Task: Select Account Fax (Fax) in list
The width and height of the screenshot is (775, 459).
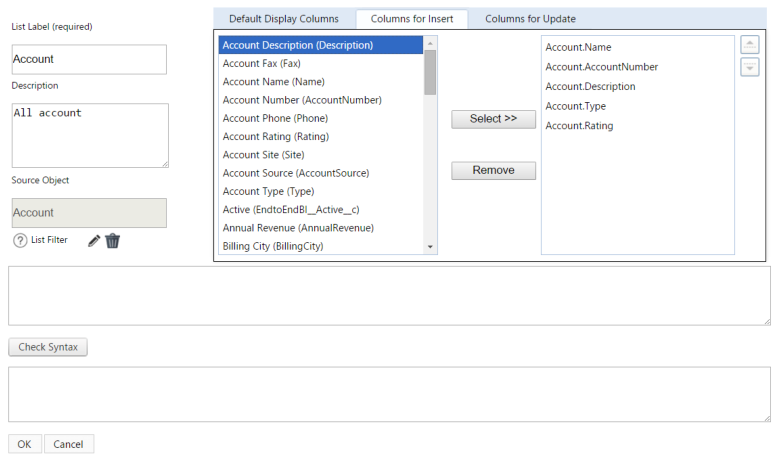Action: tap(321, 63)
